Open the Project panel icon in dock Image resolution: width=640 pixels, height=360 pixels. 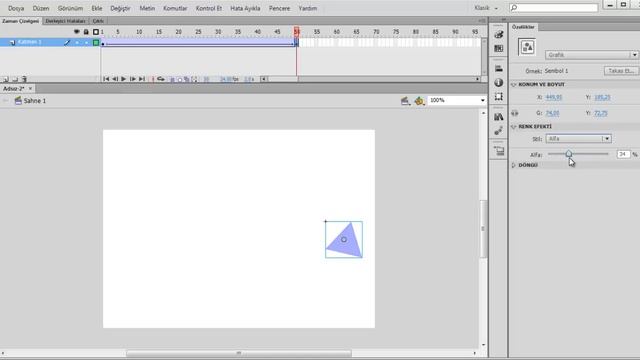[x=498, y=151]
